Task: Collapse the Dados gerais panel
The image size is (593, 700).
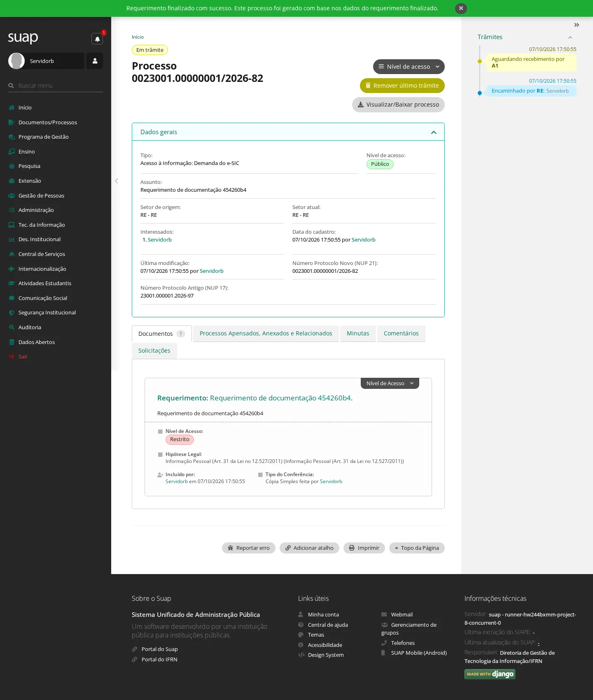Action: [x=434, y=132]
